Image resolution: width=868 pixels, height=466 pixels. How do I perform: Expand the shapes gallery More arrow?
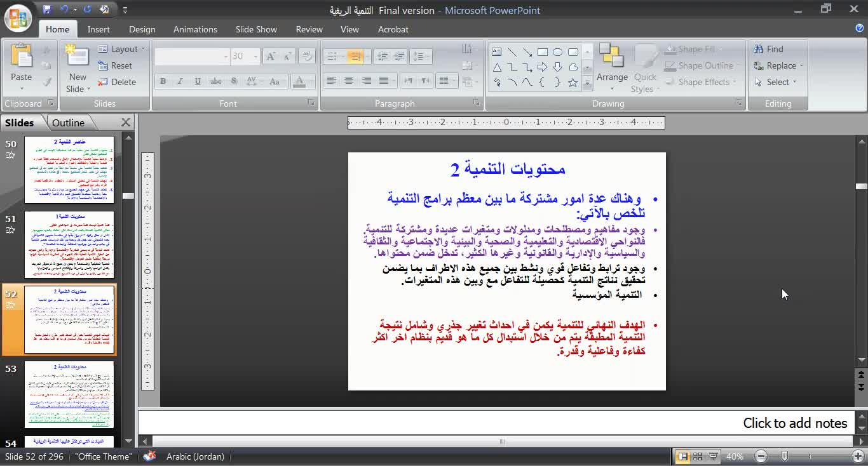pos(587,83)
